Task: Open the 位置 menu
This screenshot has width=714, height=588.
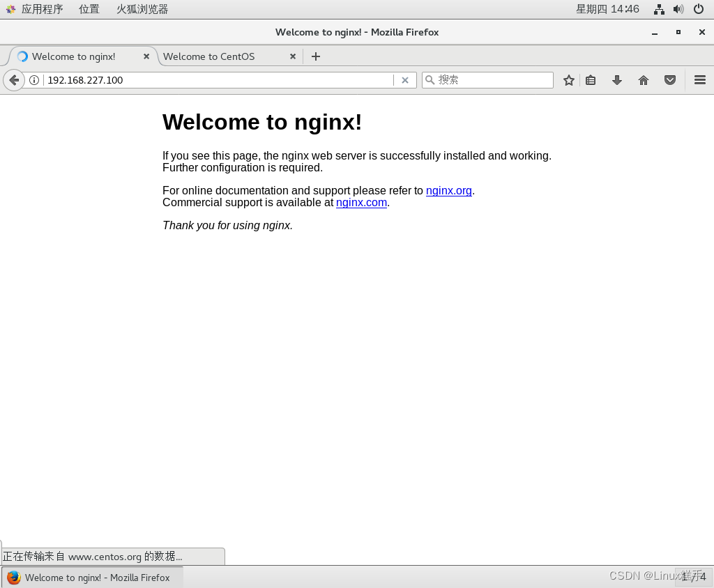Action: (89, 9)
